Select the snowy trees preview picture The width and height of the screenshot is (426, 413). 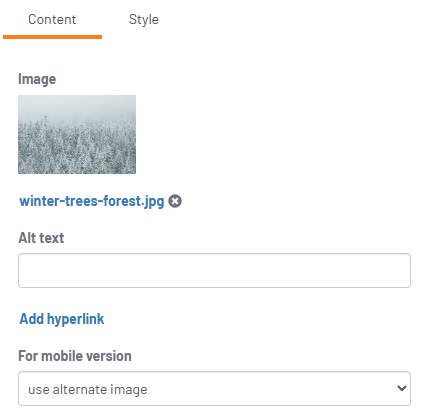(77, 134)
